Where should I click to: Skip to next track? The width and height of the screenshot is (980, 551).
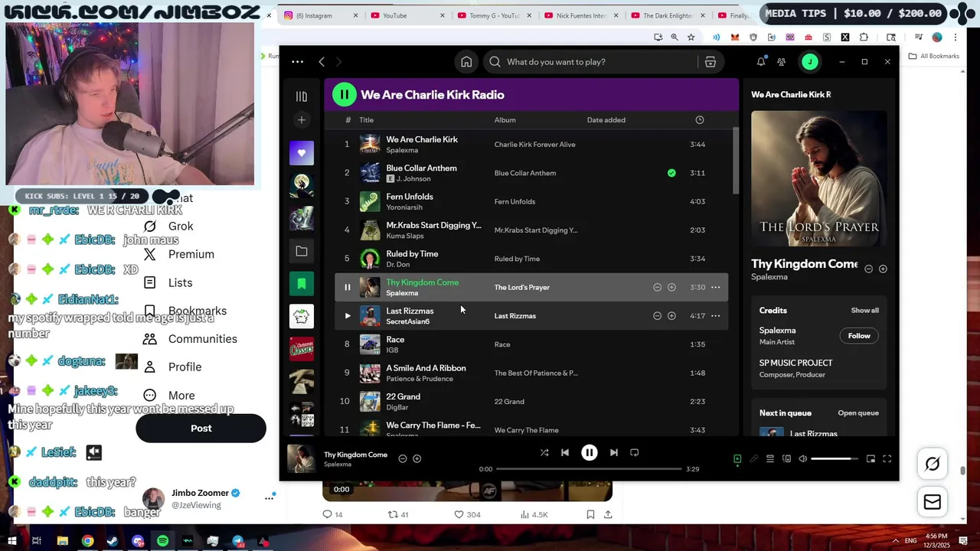tap(613, 453)
